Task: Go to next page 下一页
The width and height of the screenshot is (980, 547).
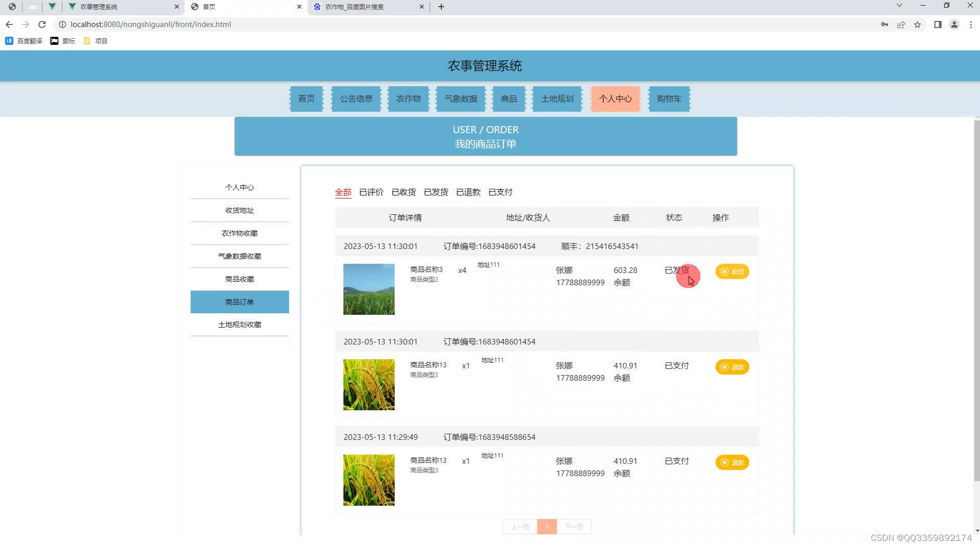Action: 574,527
